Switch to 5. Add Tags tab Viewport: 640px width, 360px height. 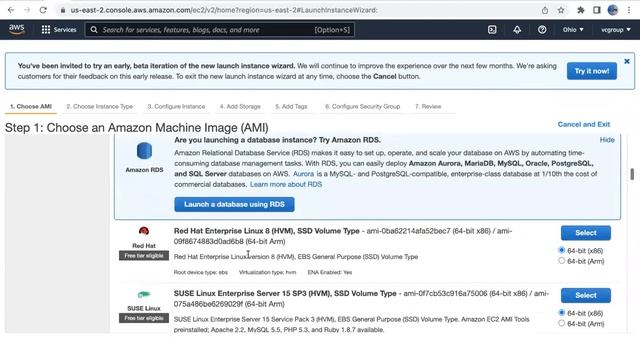[291, 107]
